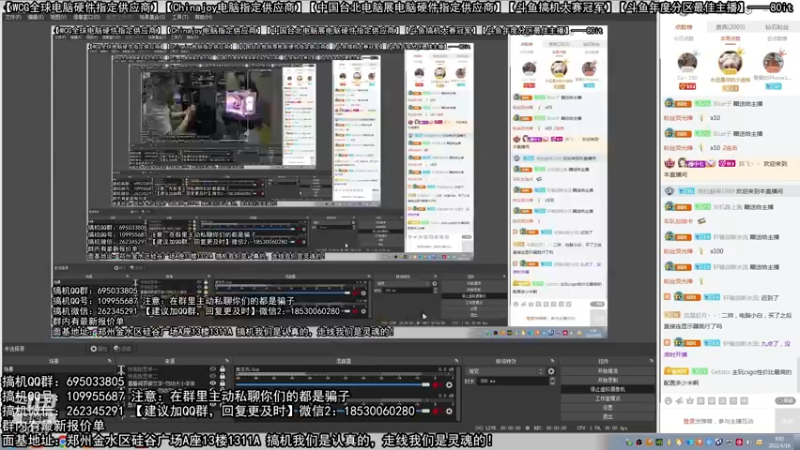
Task: Select the 今日贡献 sub-tab
Action: click(x=684, y=39)
